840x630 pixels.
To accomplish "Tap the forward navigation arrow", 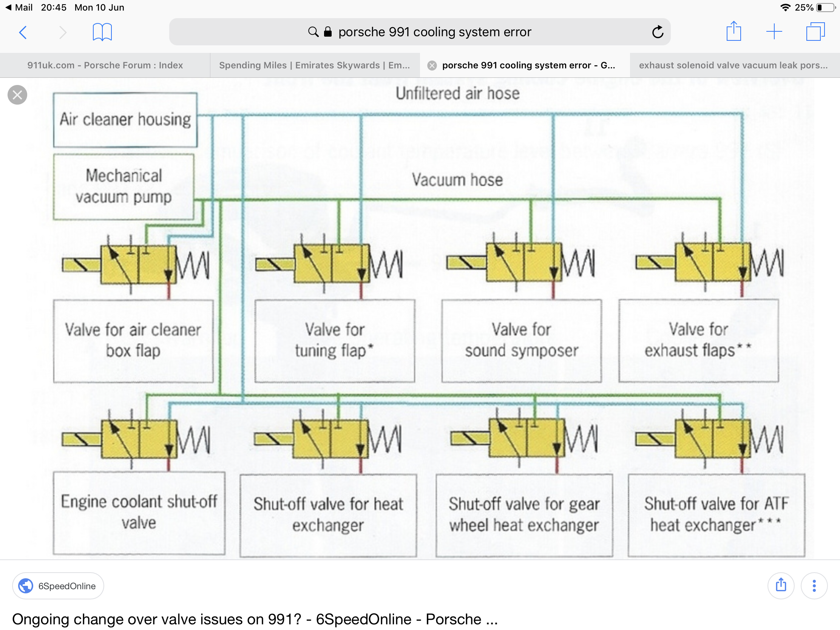I will point(63,32).
